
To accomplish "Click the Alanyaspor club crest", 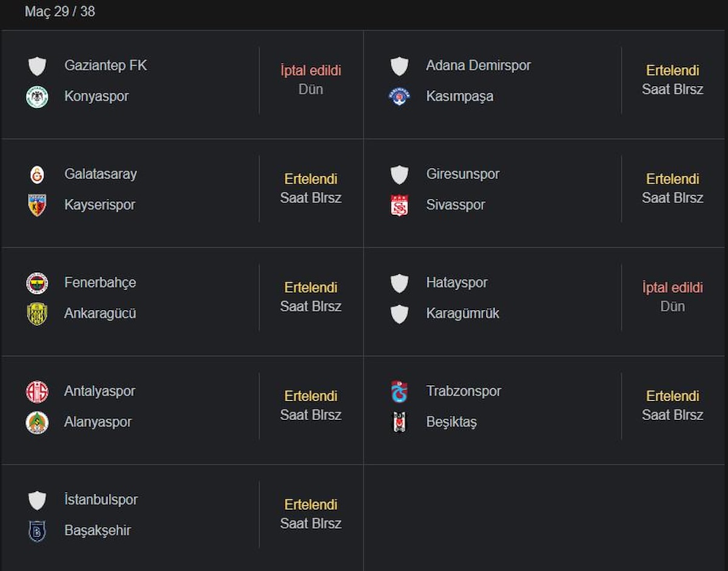I will tap(37, 422).
